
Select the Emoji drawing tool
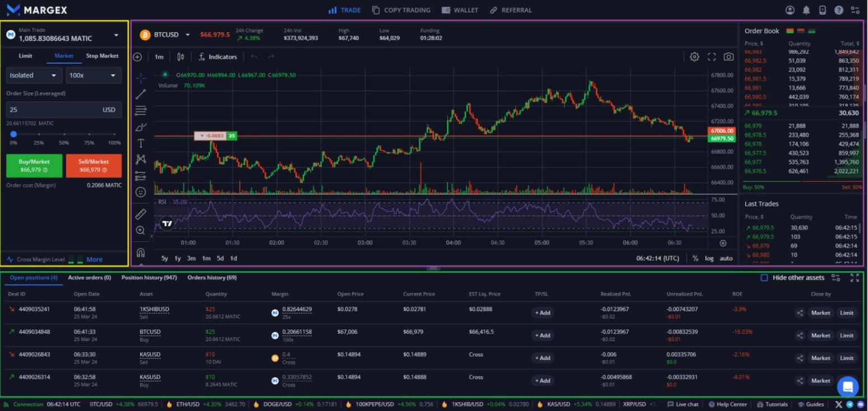click(x=140, y=192)
